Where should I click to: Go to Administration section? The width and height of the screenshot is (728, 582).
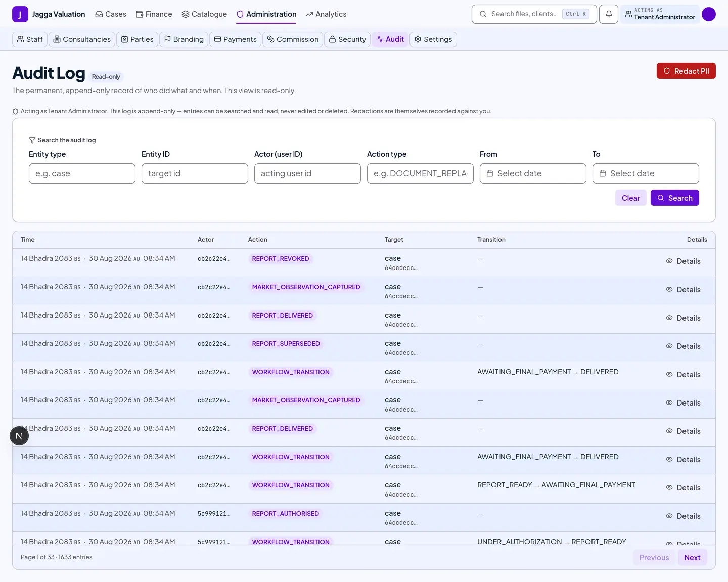pyautogui.click(x=266, y=14)
